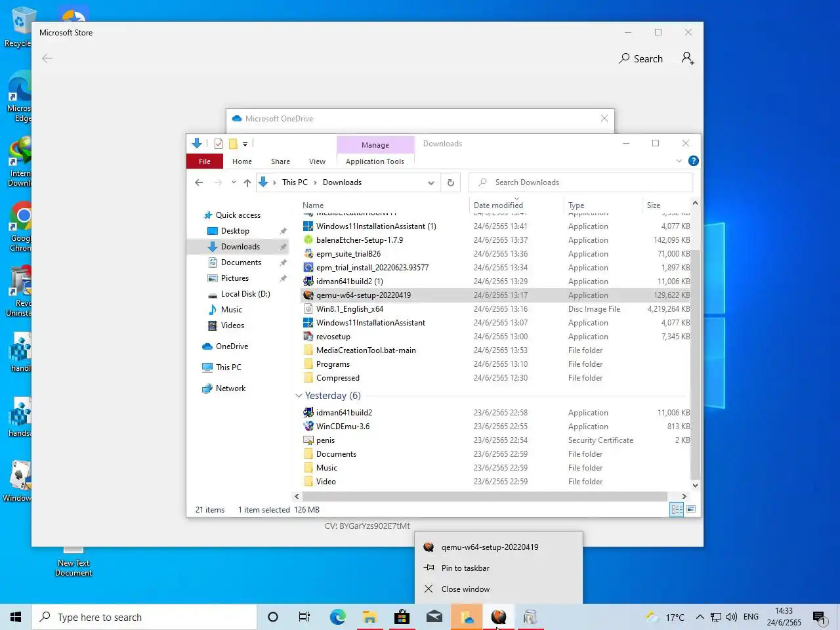Open the recent locations dropdown arrow
Viewport: 840px width, 630px height.
pyautogui.click(x=234, y=182)
